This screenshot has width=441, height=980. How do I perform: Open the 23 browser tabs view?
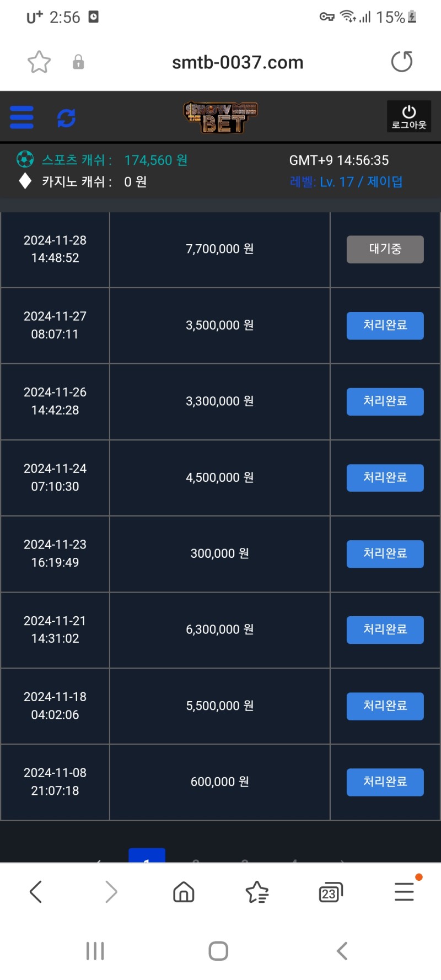[x=330, y=891]
